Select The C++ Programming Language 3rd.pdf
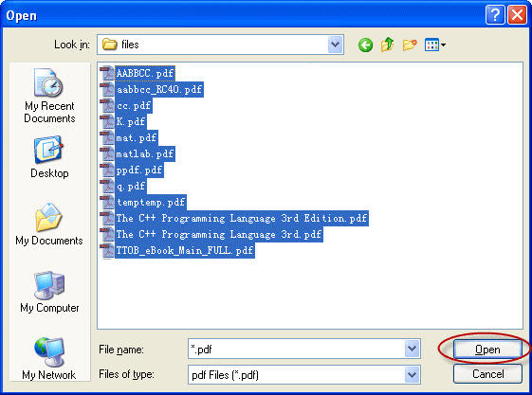 click(219, 234)
